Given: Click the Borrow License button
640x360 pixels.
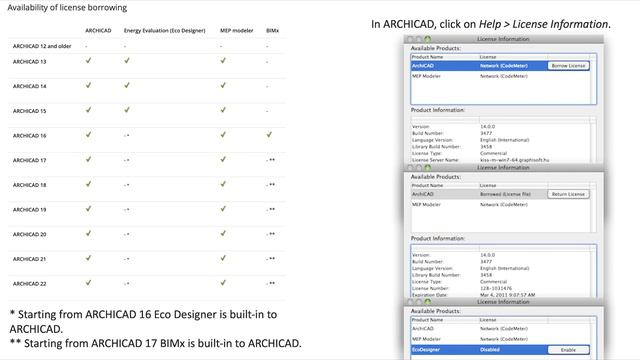Looking at the screenshot, I should [x=568, y=66].
